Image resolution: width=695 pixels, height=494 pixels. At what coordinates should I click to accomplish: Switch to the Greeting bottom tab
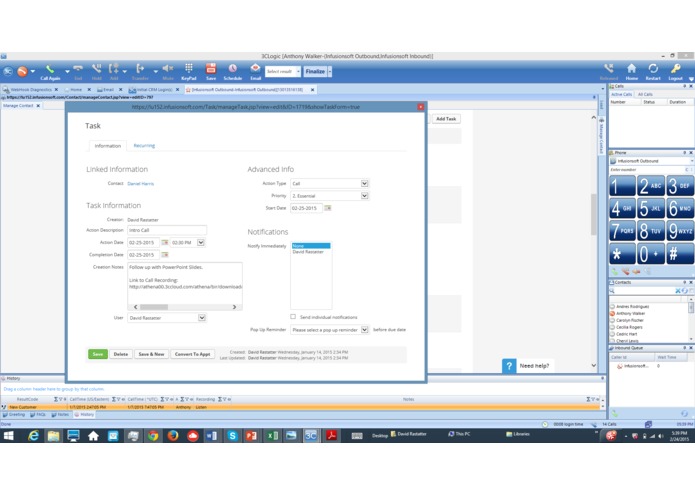point(14,415)
